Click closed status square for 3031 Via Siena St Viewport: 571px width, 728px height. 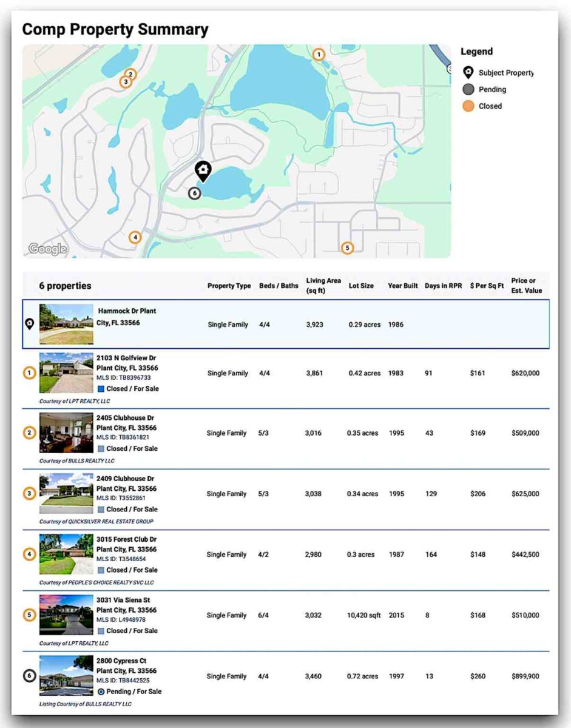pos(101,631)
